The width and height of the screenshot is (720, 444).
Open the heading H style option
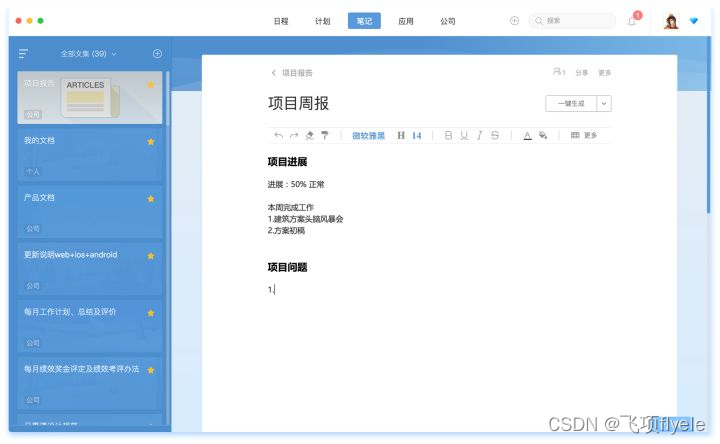click(x=401, y=135)
